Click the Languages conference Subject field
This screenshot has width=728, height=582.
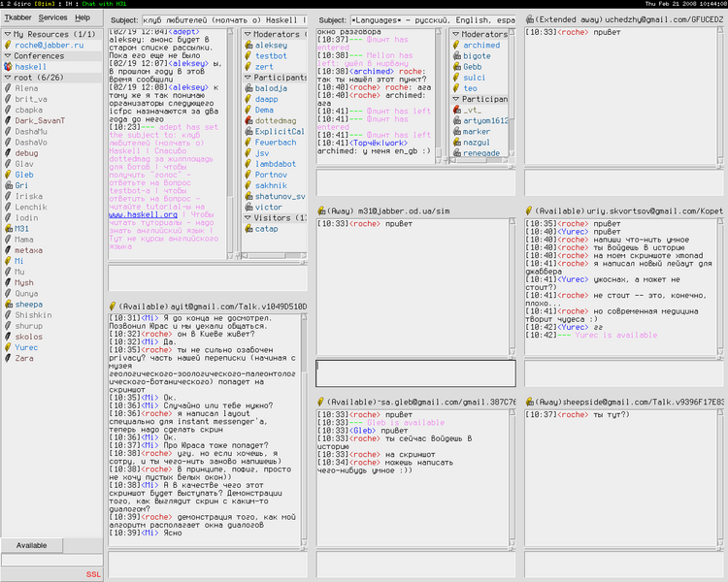click(x=433, y=20)
